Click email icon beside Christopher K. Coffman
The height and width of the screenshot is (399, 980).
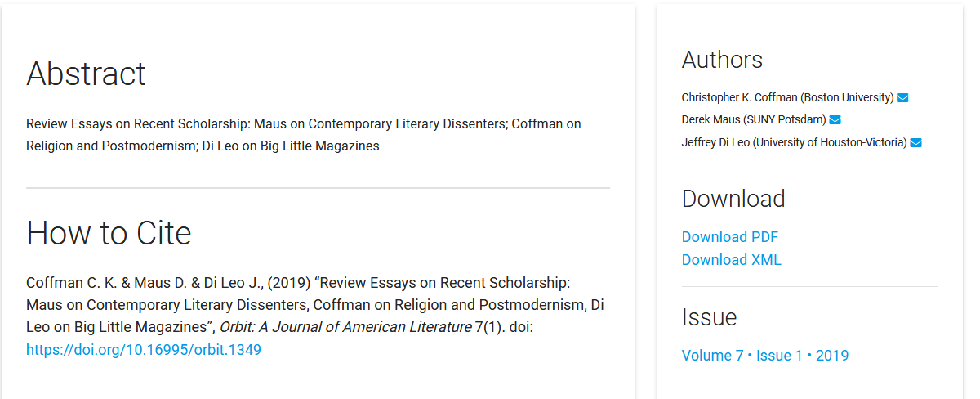pyautogui.click(x=902, y=98)
